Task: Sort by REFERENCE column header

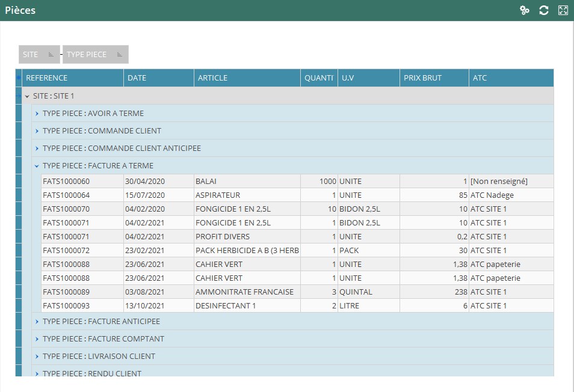Action: 72,78
